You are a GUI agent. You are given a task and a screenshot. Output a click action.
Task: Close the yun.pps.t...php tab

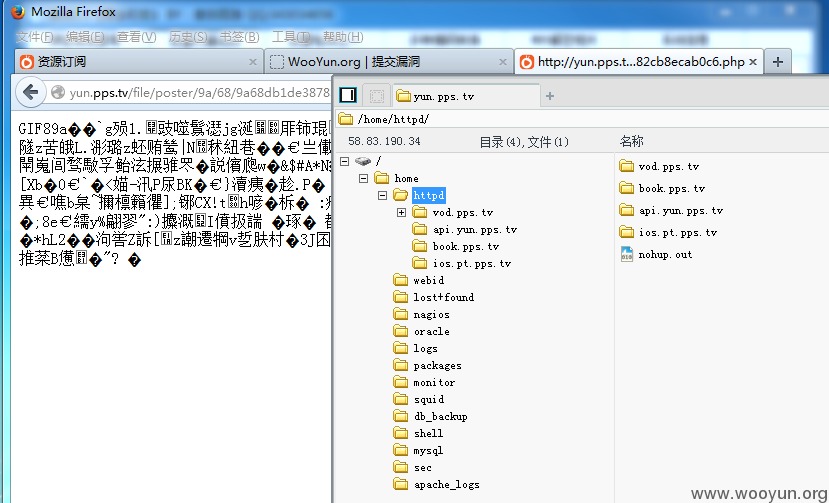coord(753,62)
